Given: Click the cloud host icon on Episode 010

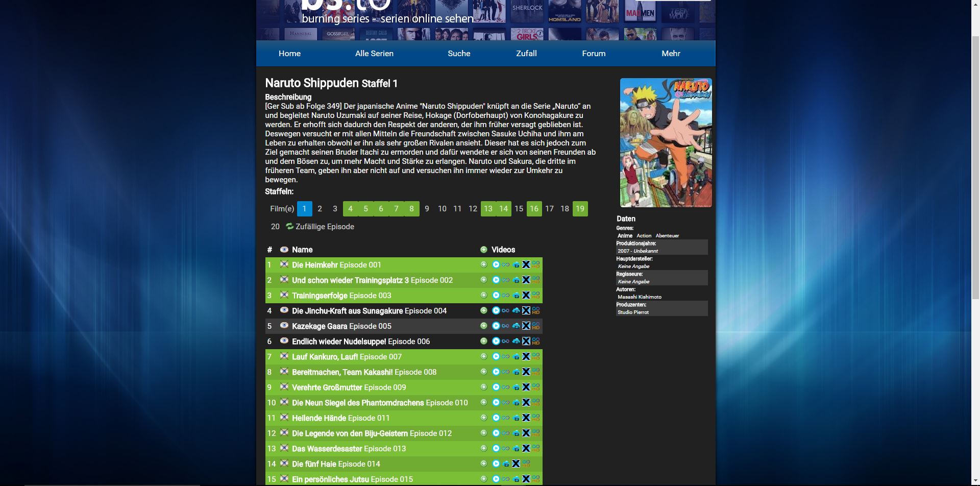Looking at the screenshot, I should [x=516, y=402].
